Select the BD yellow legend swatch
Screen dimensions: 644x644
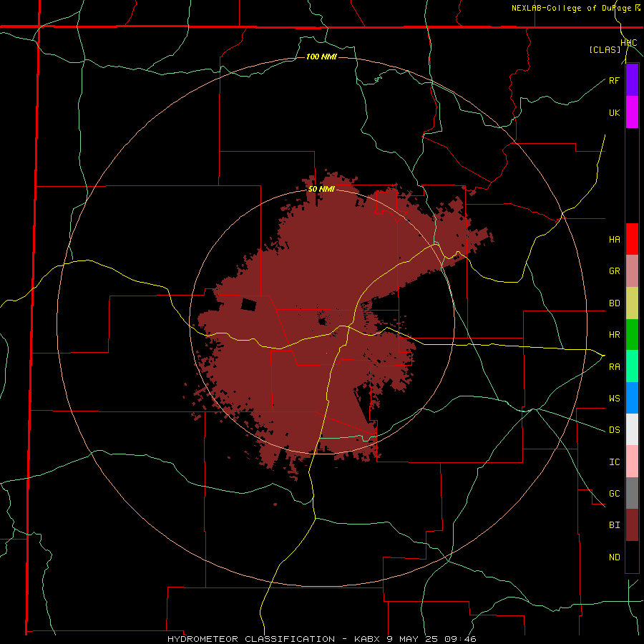tap(632, 303)
